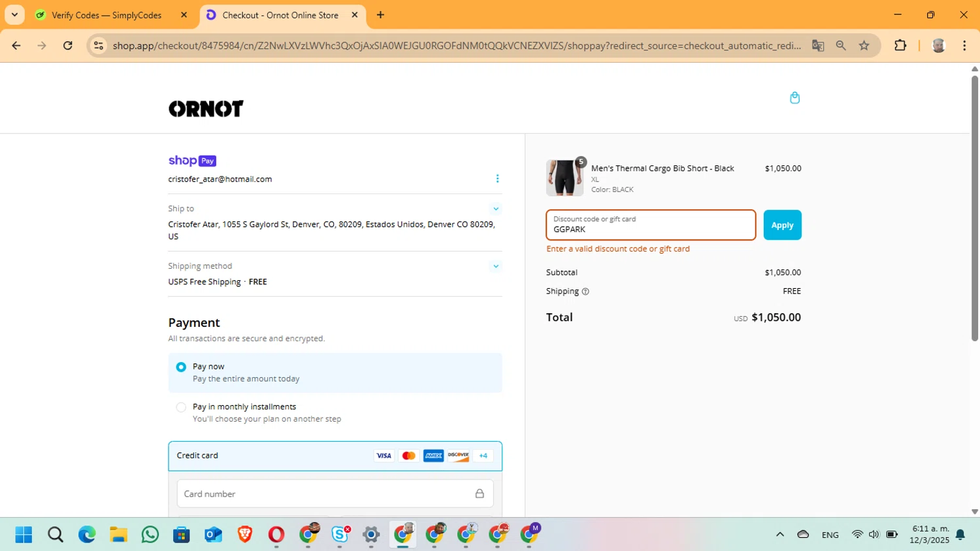Switch to Checkout Ornot Online Store tab

click(280, 15)
